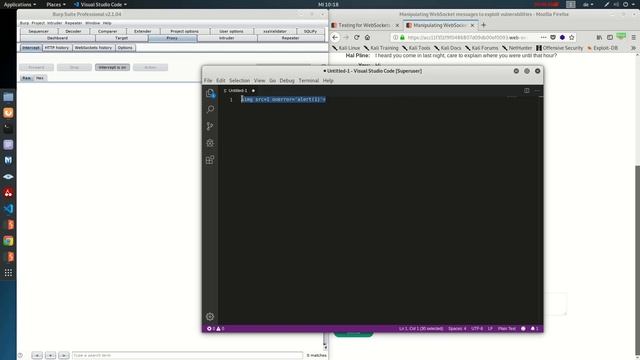Image resolution: width=640 pixels, height=360 pixels.
Task: Open the Spaces: 4 indentation selector
Action: pos(457,329)
